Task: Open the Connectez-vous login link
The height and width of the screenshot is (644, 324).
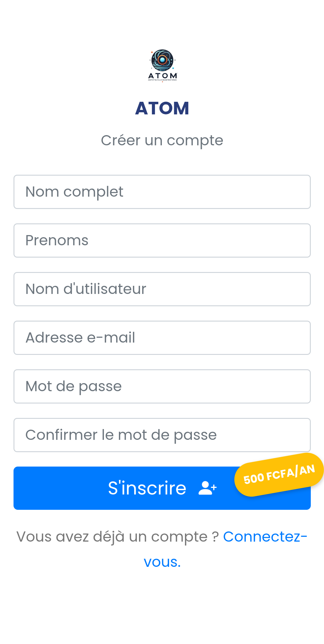Action: tap(265, 537)
